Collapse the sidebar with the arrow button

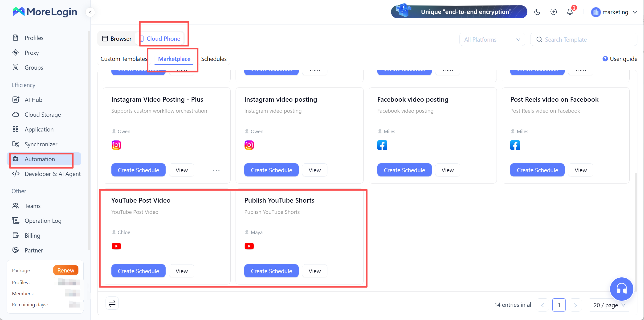click(x=90, y=12)
